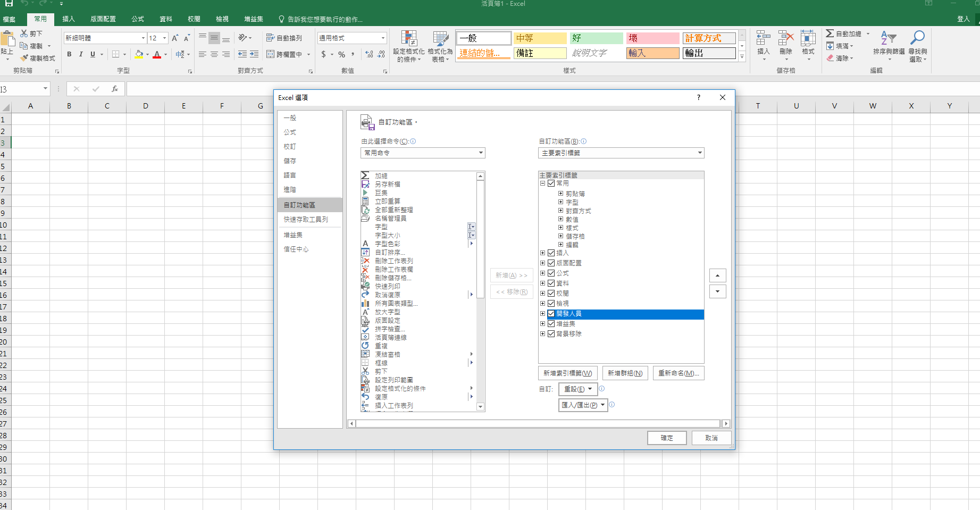The width and height of the screenshot is (980, 510).
Task: Click the 確定 button
Action: (x=667, y=438)
